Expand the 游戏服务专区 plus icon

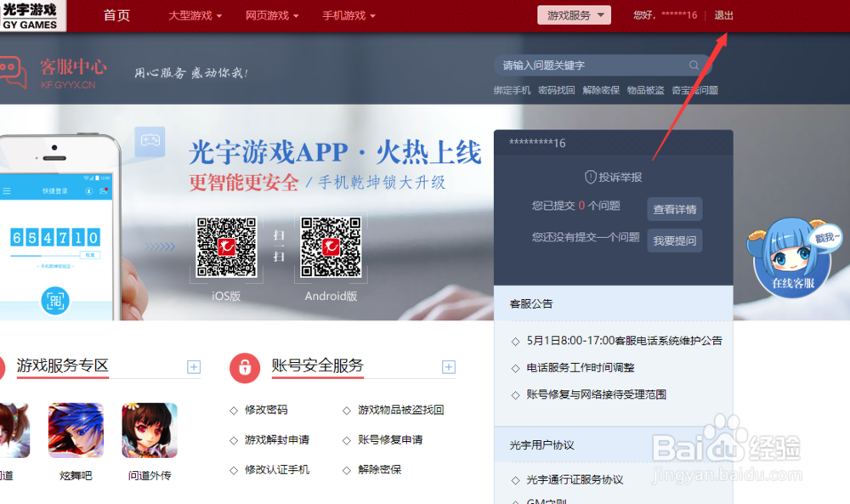click(x=194, y=367)
